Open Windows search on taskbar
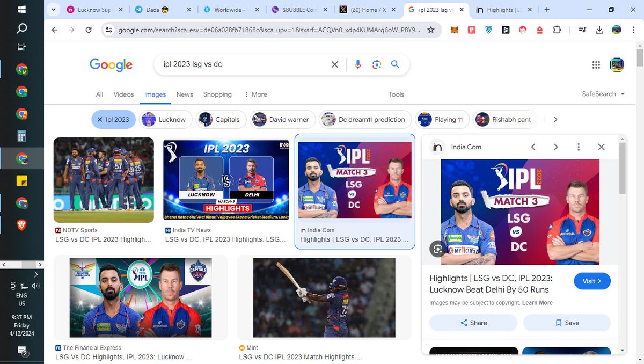This screenshot has height=364, width=644. coord(21,28)
